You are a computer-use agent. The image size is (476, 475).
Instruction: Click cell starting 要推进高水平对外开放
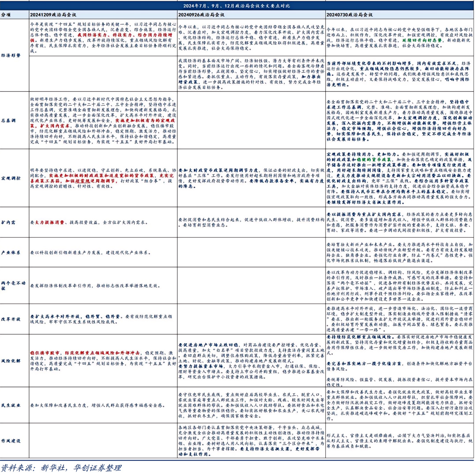click(x=399, y=319)
